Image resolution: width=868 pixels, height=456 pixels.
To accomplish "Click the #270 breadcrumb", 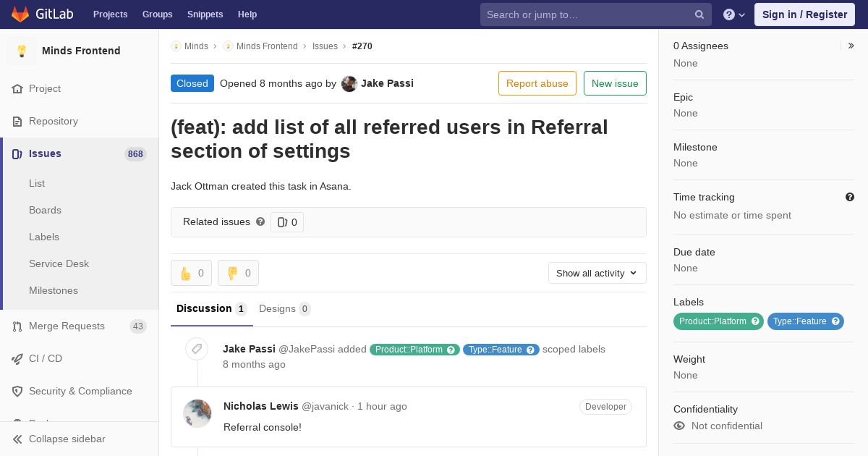I will pos(362,46).
